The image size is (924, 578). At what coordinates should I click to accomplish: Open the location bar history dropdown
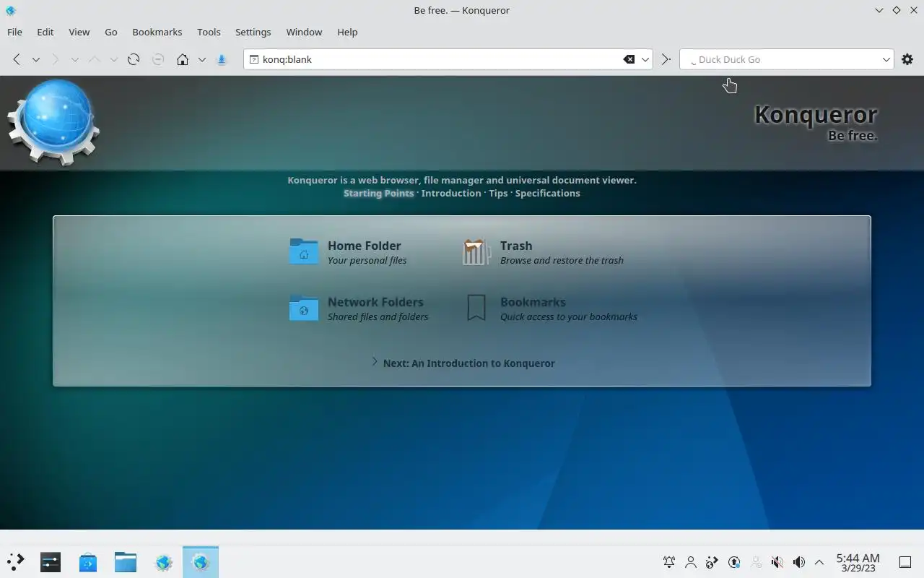click(645, 59)
